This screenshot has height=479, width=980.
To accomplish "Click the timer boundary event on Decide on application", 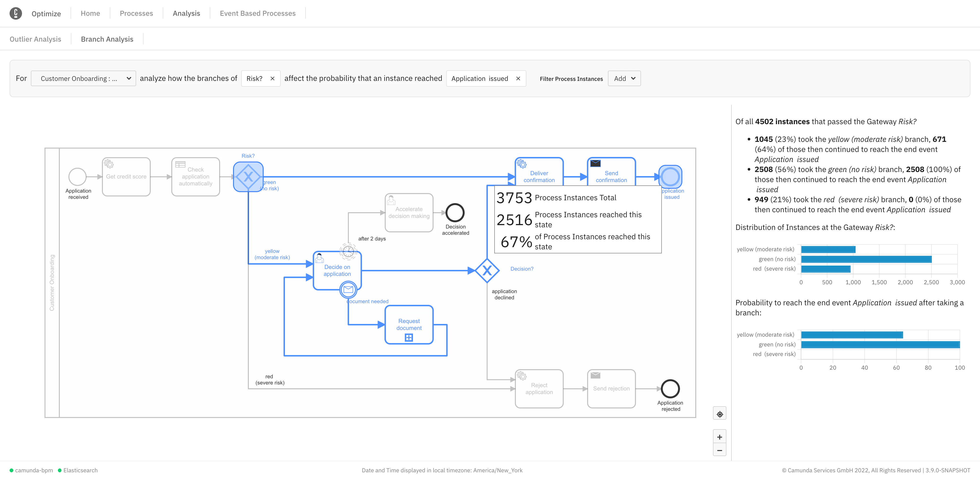I will [x=348, y=251].
